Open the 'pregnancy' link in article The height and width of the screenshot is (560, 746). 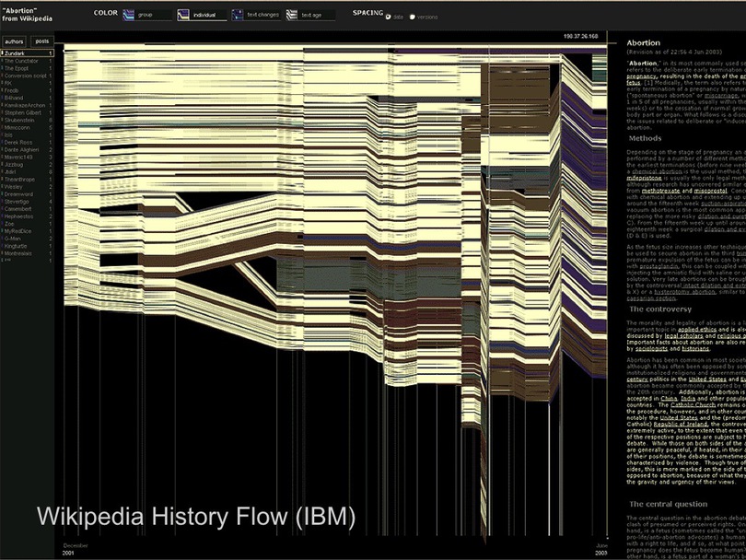point(640,76)
